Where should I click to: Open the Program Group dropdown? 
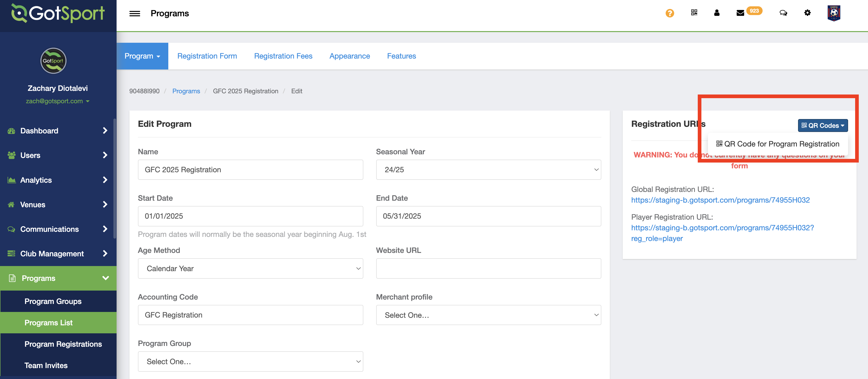coord(250,362)
